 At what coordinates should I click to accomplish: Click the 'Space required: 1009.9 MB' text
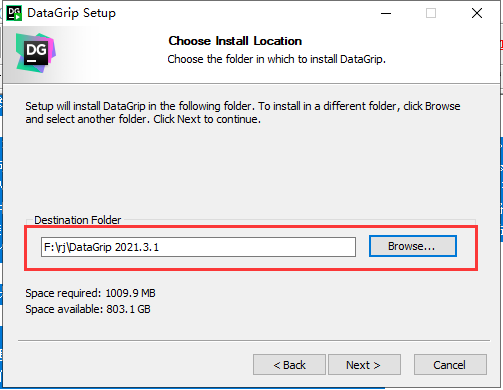[x=90, y=293]
